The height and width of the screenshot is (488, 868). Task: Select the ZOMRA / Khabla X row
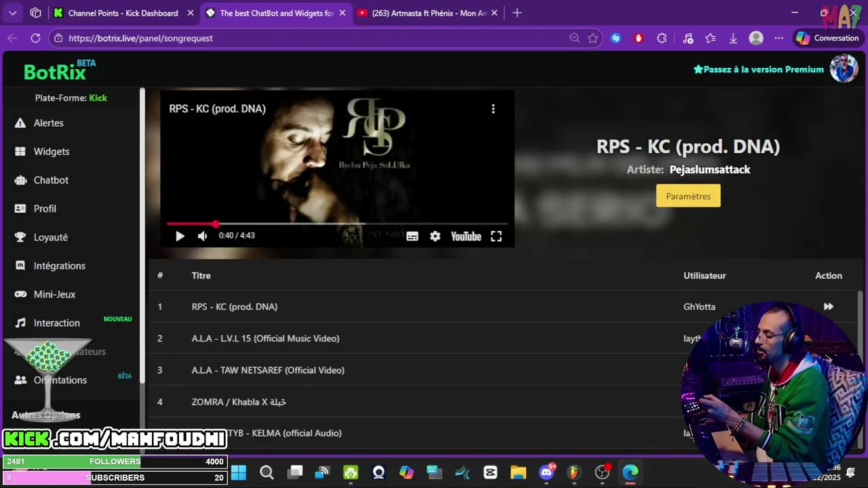503,402
